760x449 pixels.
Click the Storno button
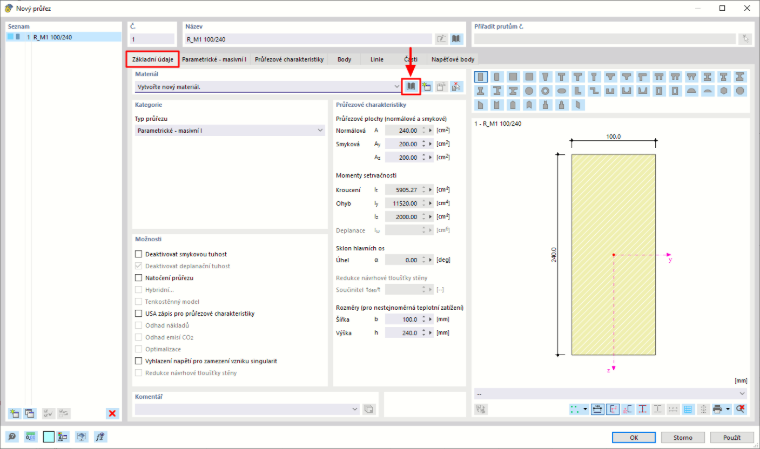[683, 437]
